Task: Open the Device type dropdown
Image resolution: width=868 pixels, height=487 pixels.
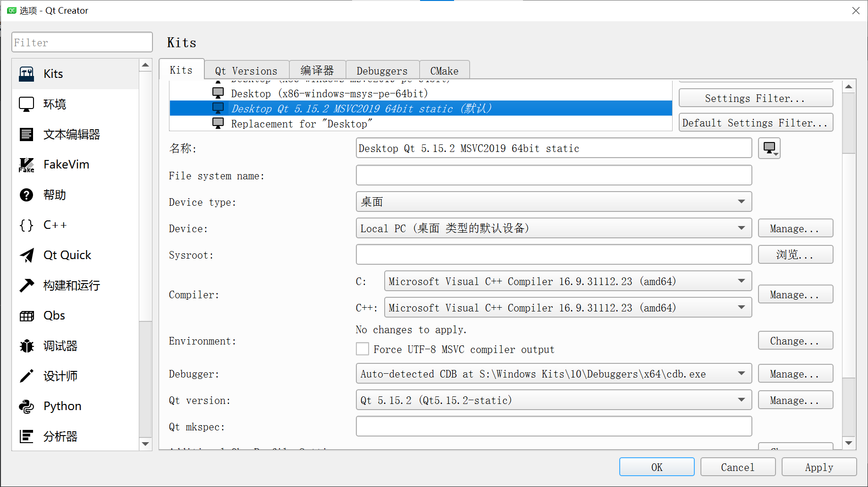Action: pyautogui.click(x=554, y=202)
